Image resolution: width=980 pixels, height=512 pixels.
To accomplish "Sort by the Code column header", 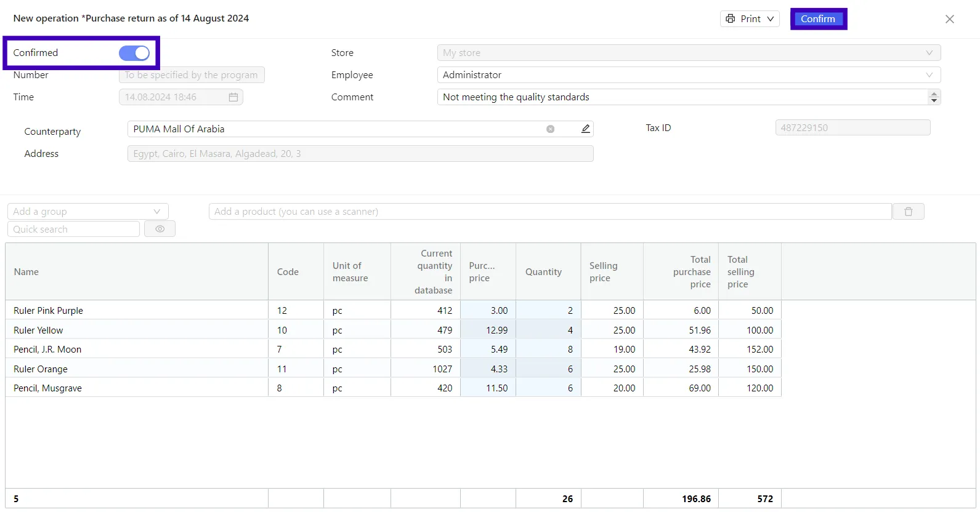I will click(x=296, y=272).
